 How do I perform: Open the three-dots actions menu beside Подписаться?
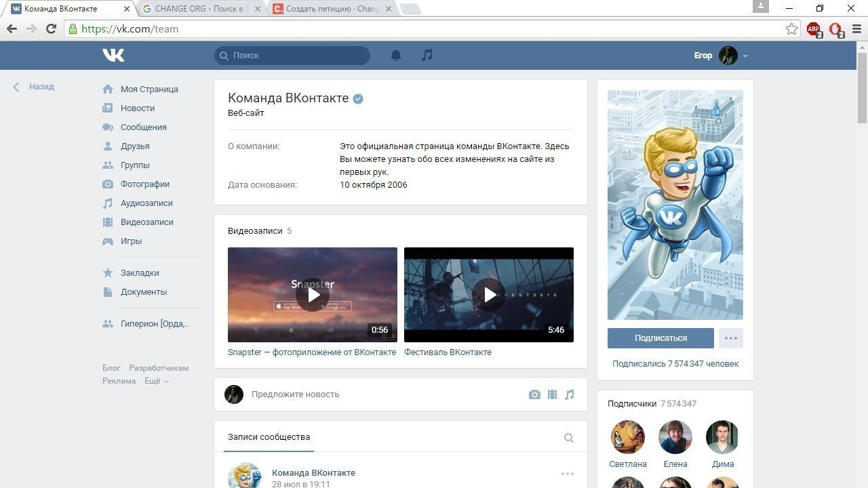point(730,338)
